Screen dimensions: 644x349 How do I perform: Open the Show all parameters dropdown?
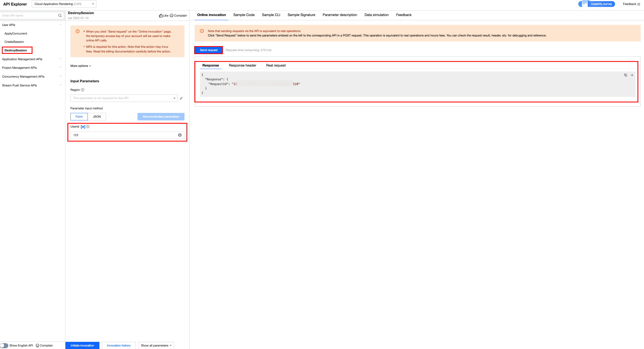156,345
